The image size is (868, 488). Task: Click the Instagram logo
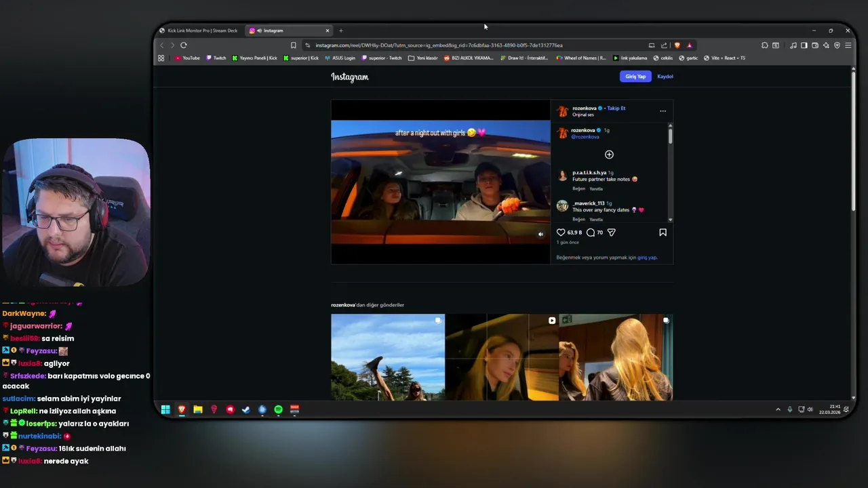(350, 77)
